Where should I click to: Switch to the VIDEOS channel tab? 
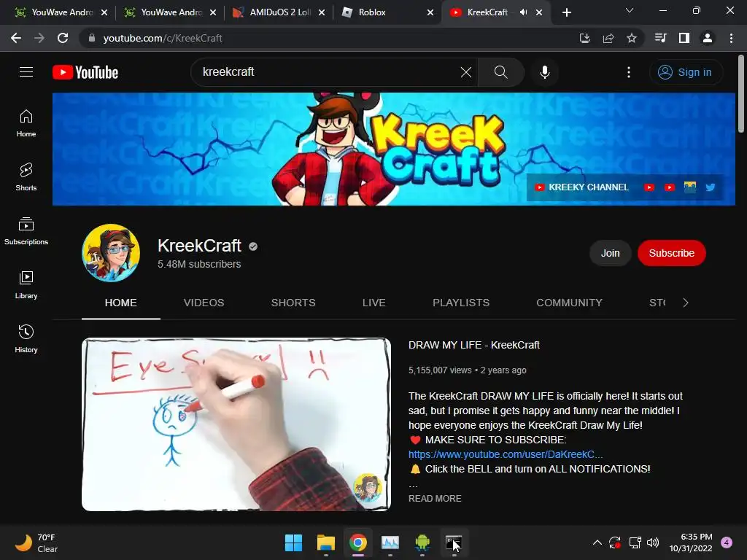point(204,303)
